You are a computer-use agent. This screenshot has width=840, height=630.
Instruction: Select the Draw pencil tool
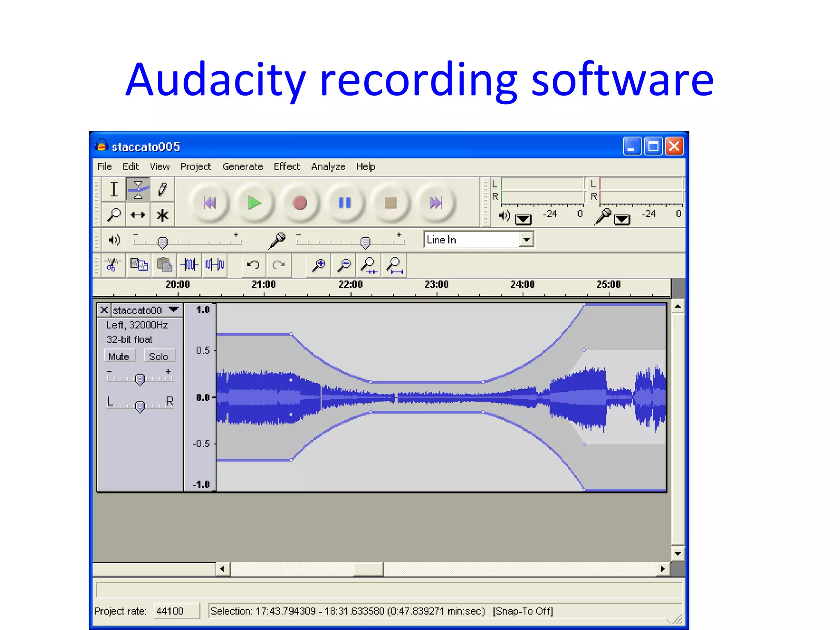162,189
